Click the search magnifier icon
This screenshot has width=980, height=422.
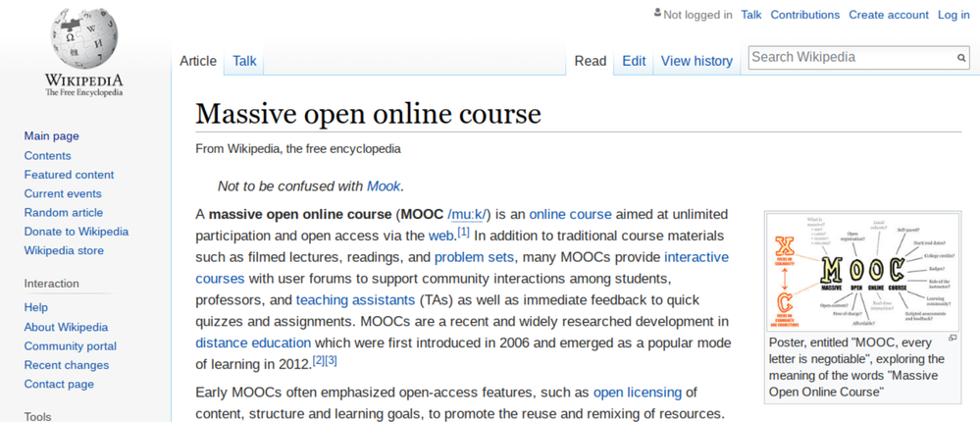pos(961,58)
